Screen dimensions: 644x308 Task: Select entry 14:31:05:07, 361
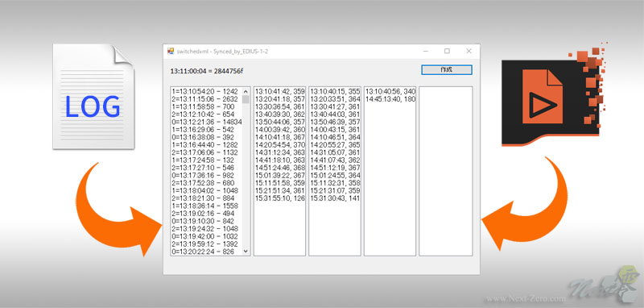click(x=335, y=152)
